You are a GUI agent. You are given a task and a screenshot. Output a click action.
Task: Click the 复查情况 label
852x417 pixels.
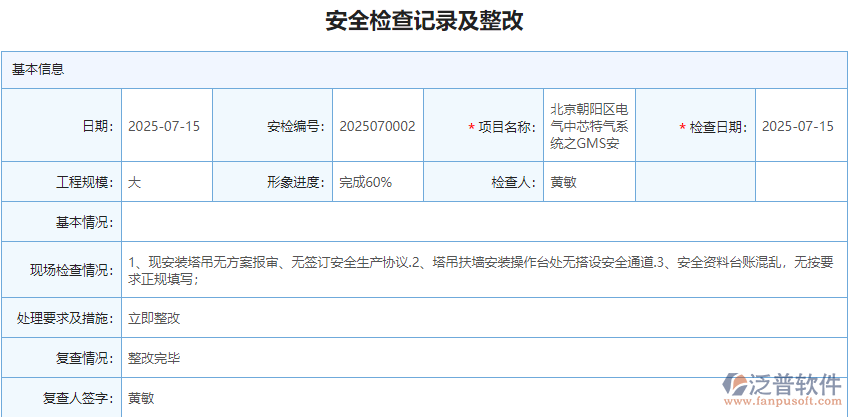pos(85,358)
